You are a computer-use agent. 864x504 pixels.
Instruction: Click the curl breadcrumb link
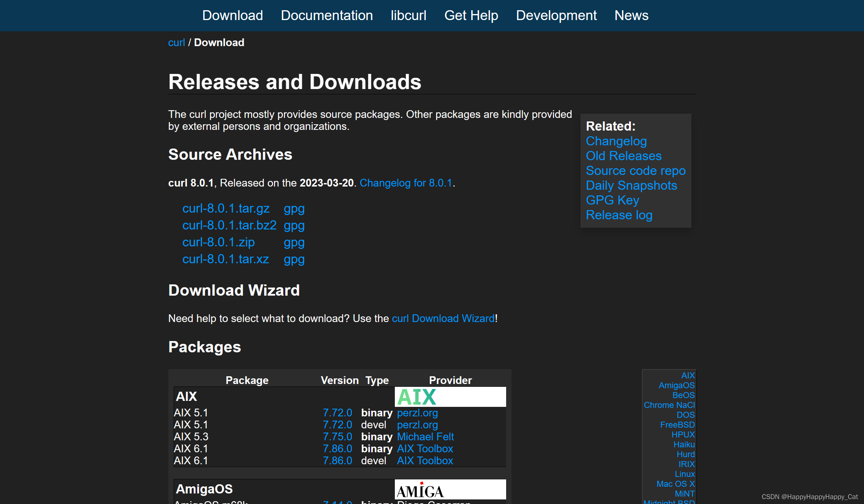coord(176,43)
